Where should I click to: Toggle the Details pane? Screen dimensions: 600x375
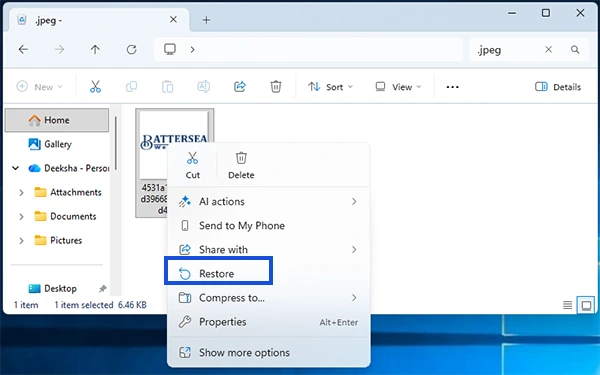point(558,87)
